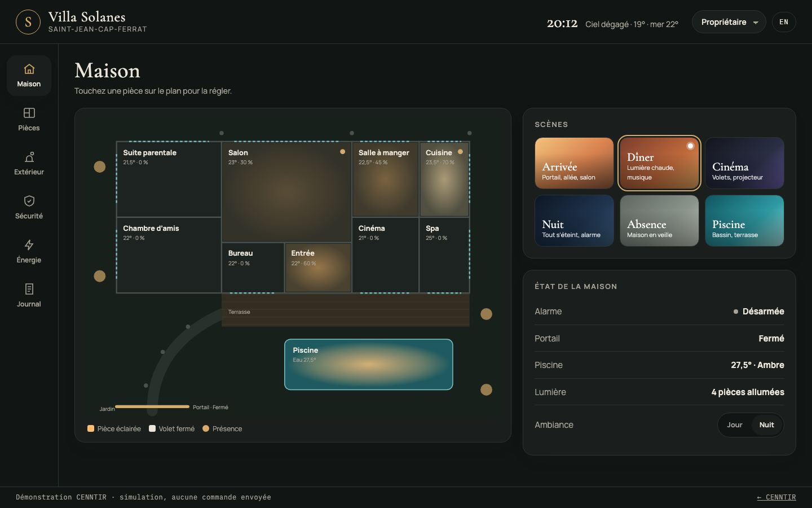The width and height of the screenshot is (812, 508).
Task: Activate the Nuit scene card
Action: (574, 221)
